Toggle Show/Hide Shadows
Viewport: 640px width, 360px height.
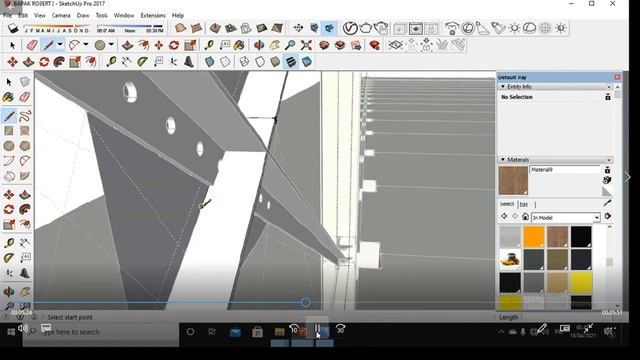coord(13,28)
